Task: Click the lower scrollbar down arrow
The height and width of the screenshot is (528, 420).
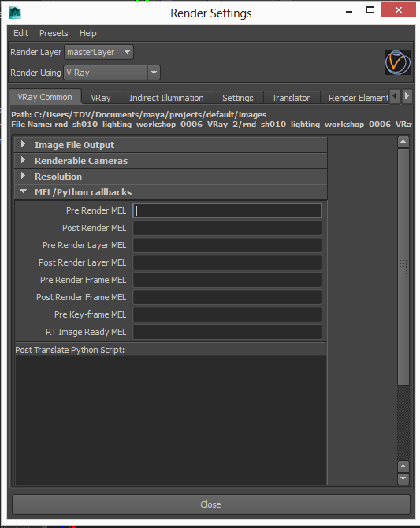Action: click(x=403, y=478)
